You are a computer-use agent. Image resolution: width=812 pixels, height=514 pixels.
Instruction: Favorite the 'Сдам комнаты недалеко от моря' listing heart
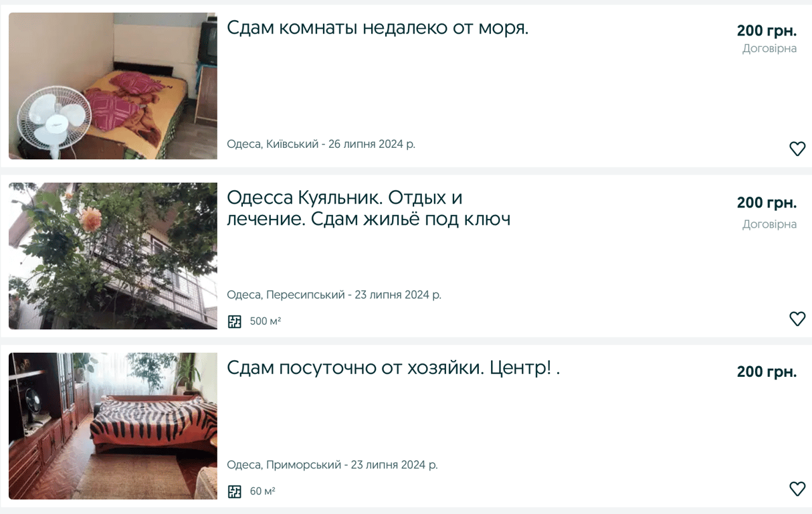pos(797,149)
